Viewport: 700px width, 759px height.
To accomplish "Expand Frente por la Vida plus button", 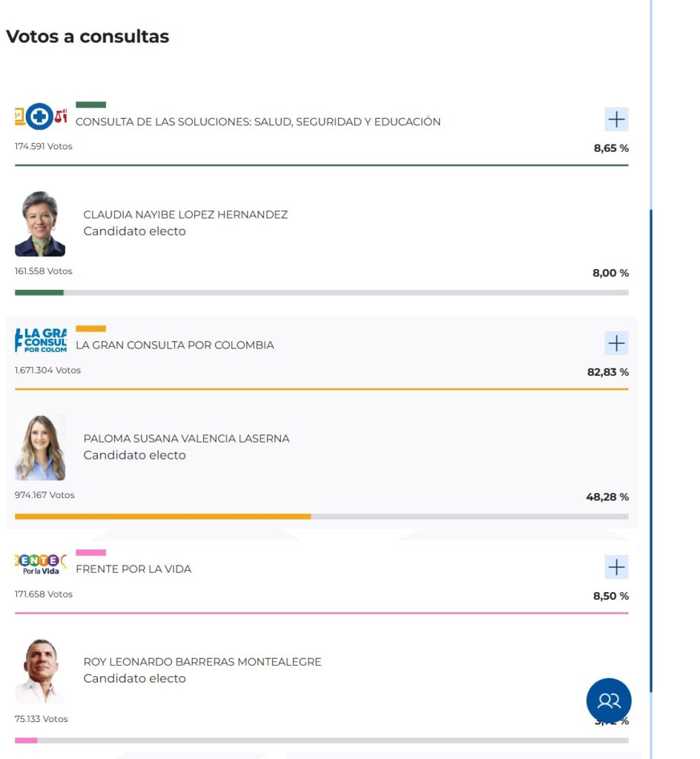I will coord(616,568).
